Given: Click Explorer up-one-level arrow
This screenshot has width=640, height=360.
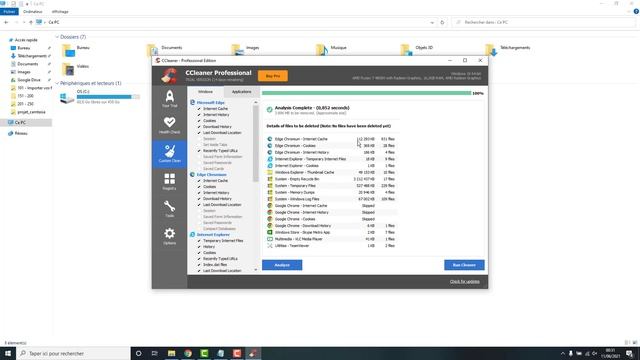Looking at the screenshot, I should [31, 22].
